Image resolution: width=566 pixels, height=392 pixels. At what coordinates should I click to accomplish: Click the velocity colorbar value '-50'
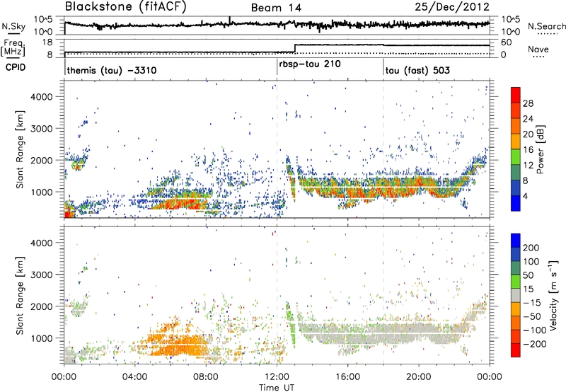[x=532, y=316]
